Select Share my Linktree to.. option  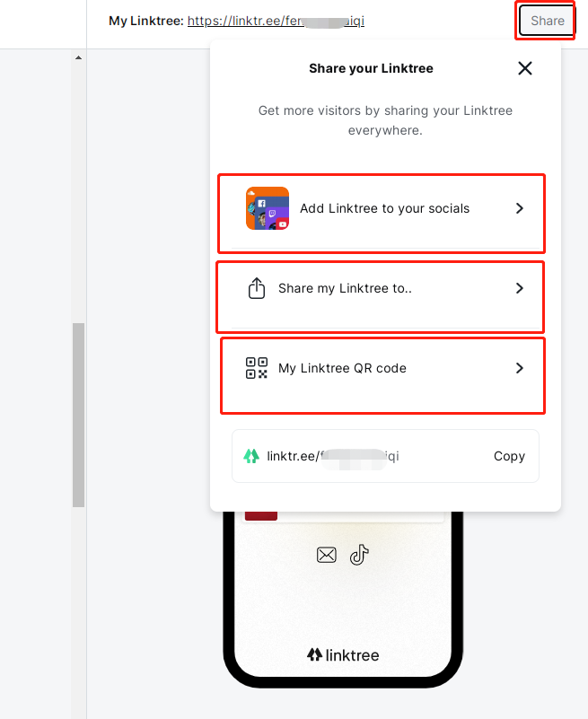(x=345, y=289)
